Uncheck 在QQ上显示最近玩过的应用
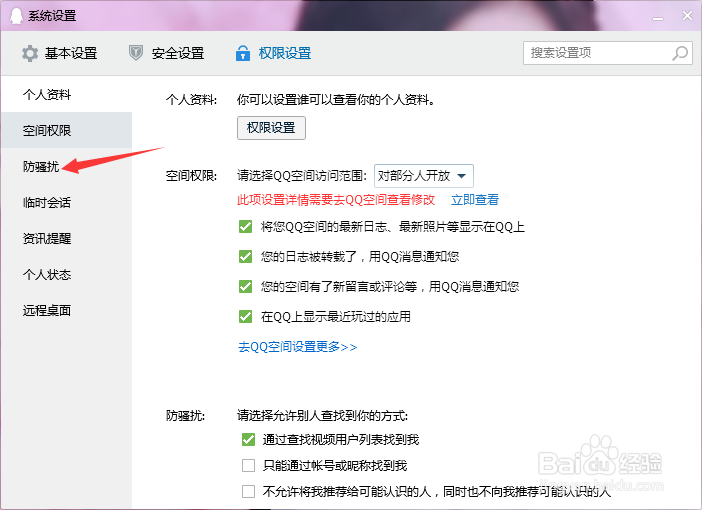The height and width of the screenshot is (510, 702). tap(245, 317)
